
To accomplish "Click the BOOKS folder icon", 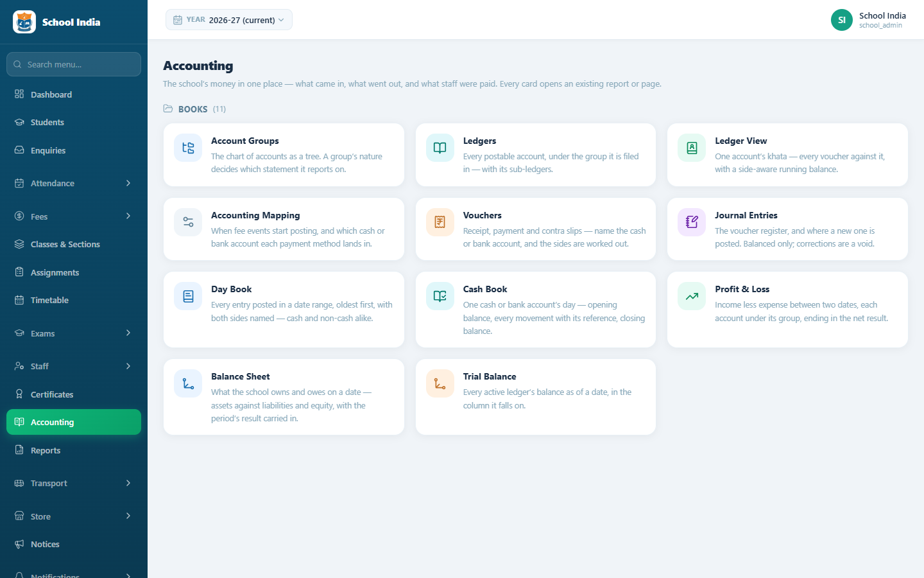I will click(168, 109).
